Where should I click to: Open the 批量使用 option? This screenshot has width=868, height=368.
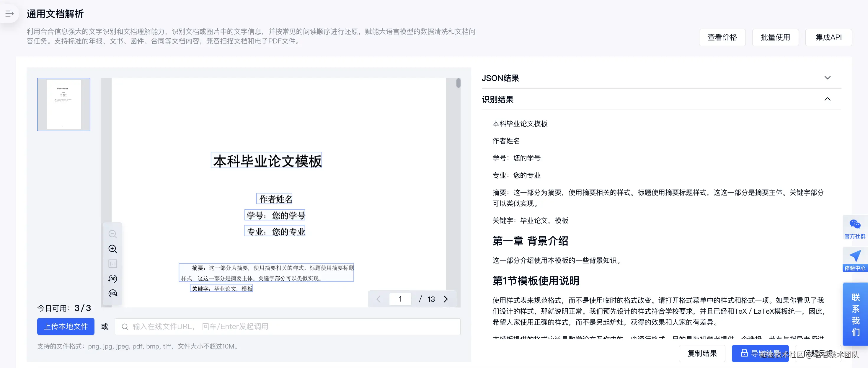pyautogui.click(x=775, y=38)
